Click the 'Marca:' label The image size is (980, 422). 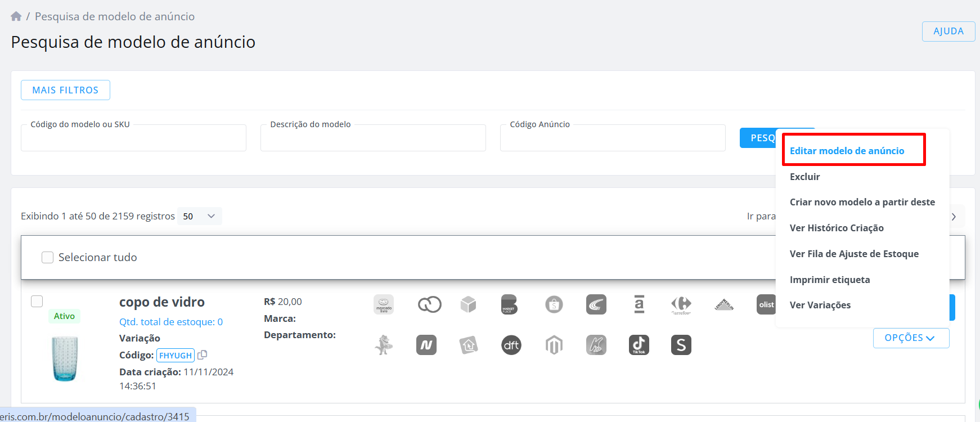pos(280,318)
